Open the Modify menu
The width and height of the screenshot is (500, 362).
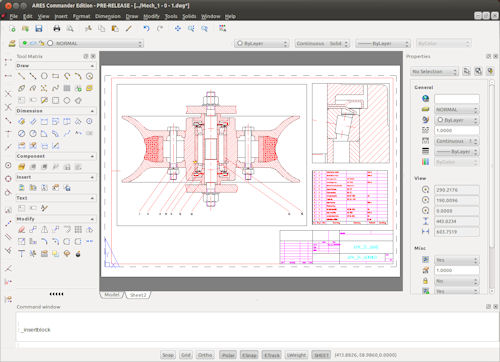pos(151,16)
